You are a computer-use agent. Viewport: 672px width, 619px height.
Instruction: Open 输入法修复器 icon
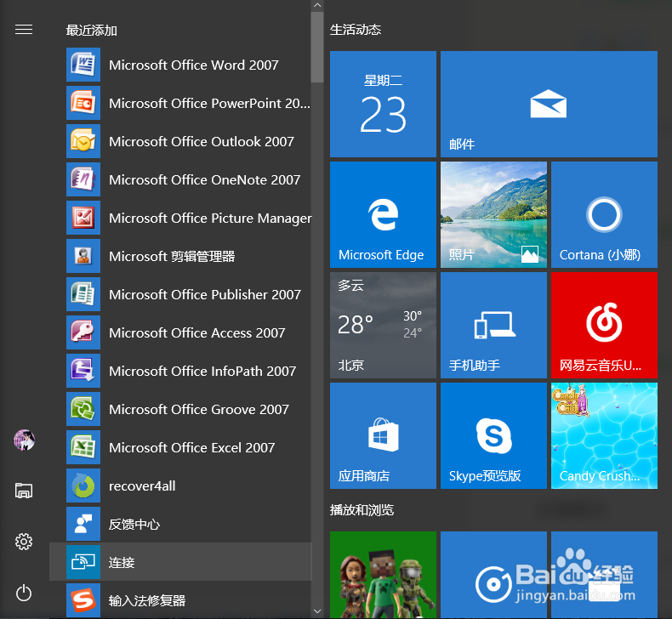pyautogui.click(x=83, y=600)
